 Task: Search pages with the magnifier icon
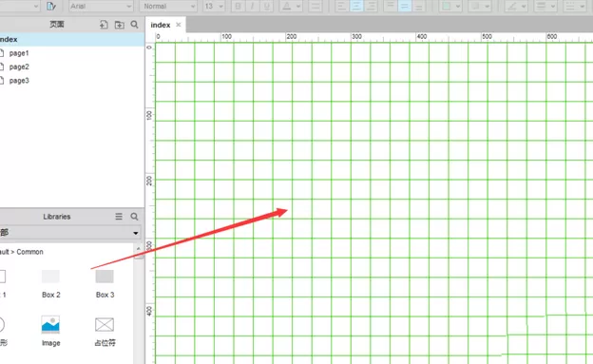pos(134,25)
